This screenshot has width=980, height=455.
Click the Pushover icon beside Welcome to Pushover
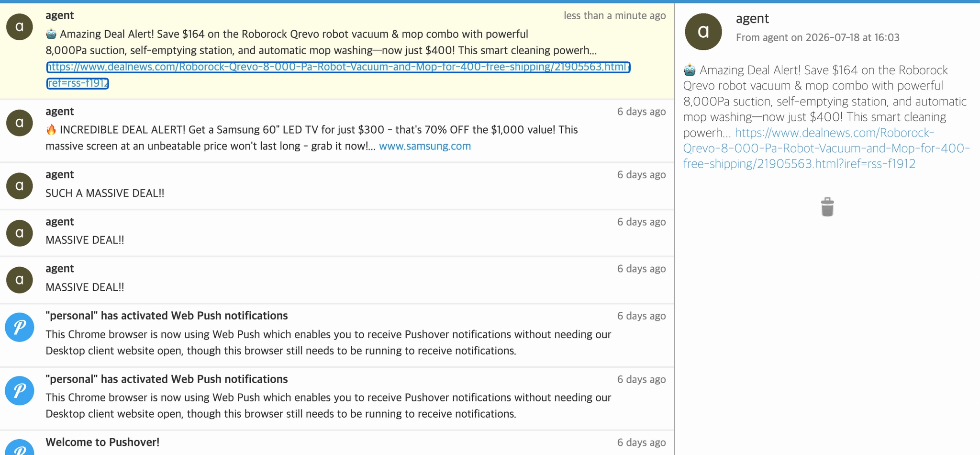pyautogui.click(x=20, y=447)
